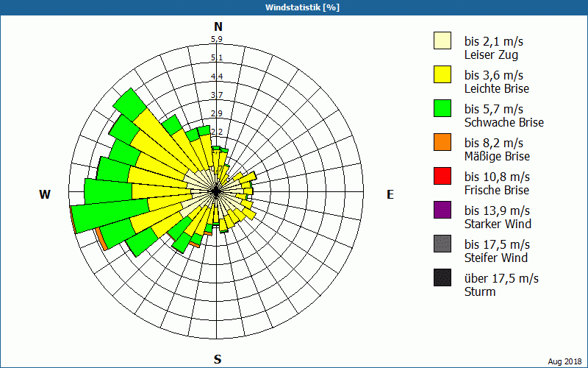Click the 'E' east compass label
Image resolution: width=588 pixels, height=368 pixels.
[x=390, y=194]
